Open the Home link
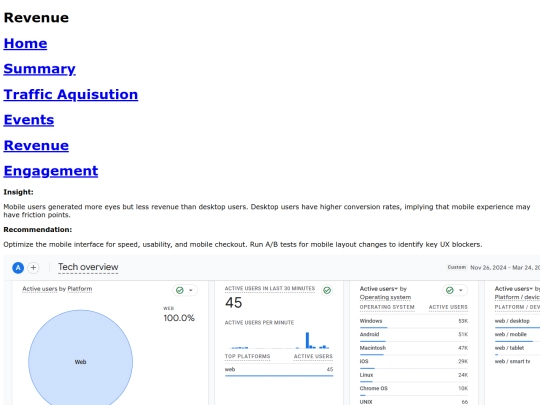This screenshot has width=540, height=405. [x=25, y=43]
